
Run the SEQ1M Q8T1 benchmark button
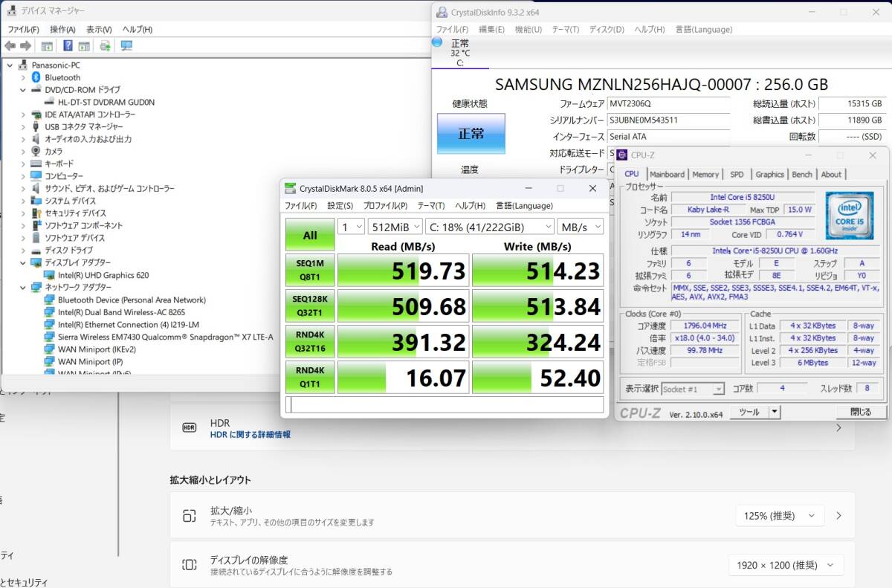click(x=310, y=271)
